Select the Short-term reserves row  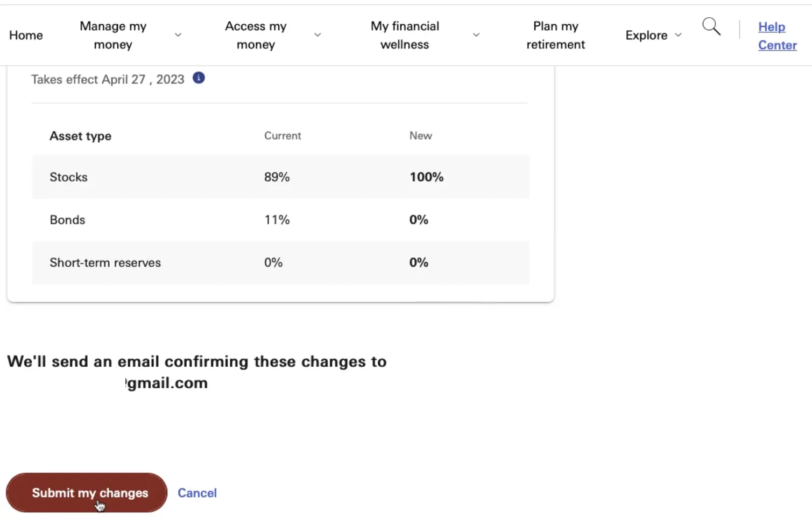point(280,262)
